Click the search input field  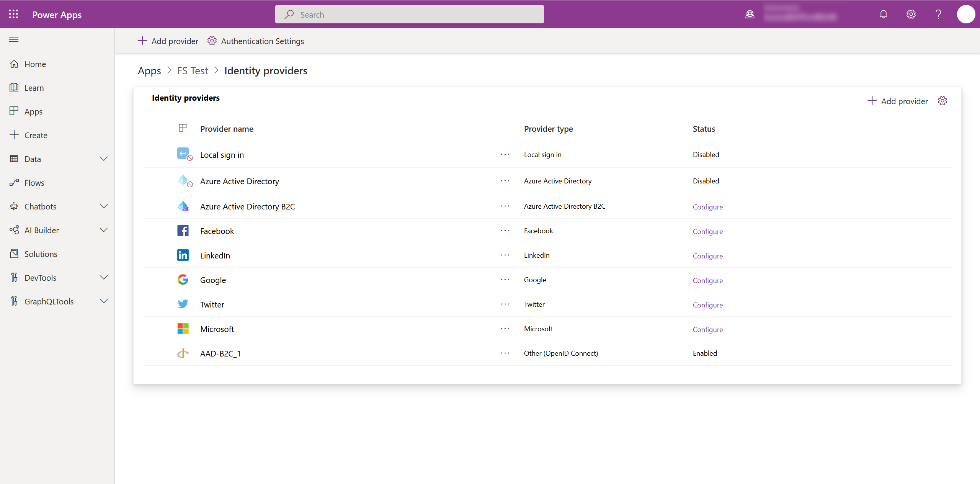click(x=410, y=14)
